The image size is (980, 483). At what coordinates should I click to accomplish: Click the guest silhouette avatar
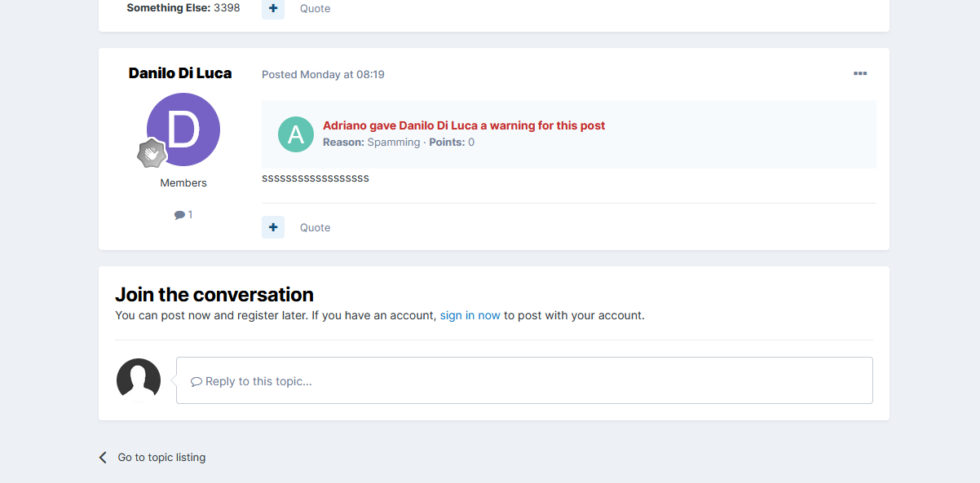coord(139,380)
